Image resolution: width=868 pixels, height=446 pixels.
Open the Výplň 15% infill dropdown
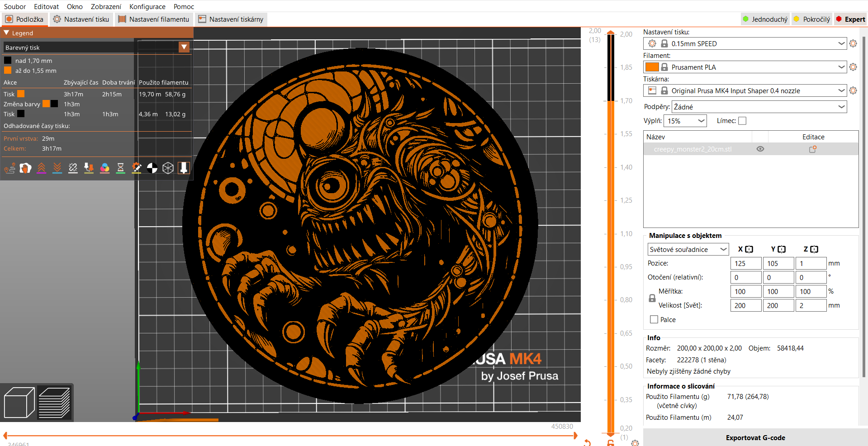(685, 121)
